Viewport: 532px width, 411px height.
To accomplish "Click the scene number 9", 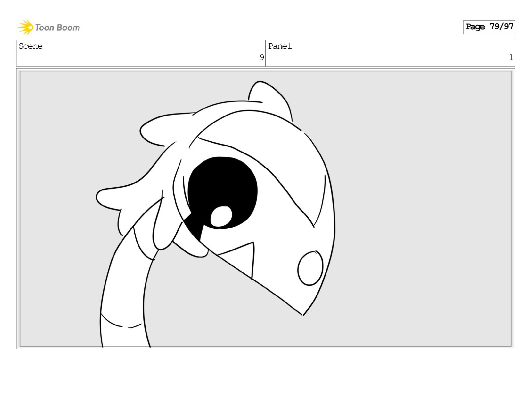I will [x=262, y=57].
